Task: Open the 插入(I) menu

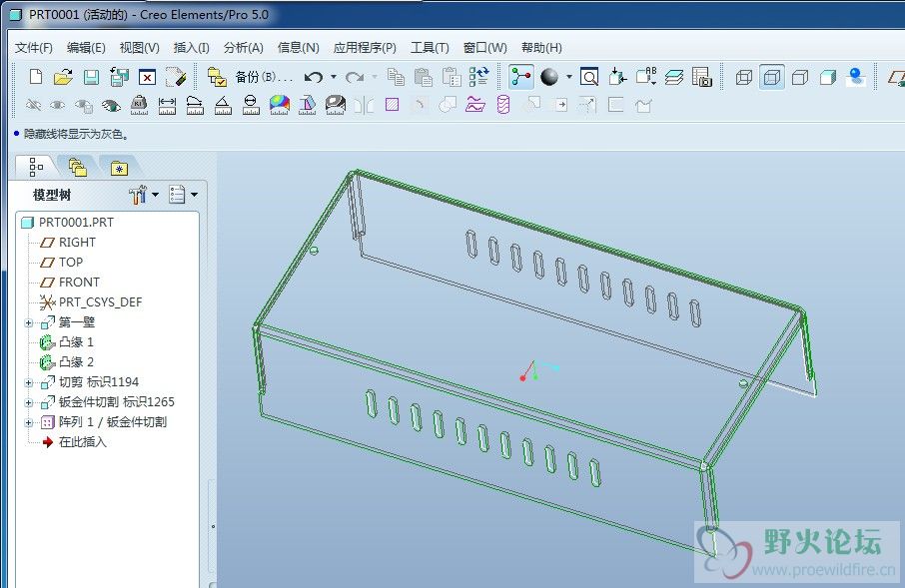Action: click(191, 47)
